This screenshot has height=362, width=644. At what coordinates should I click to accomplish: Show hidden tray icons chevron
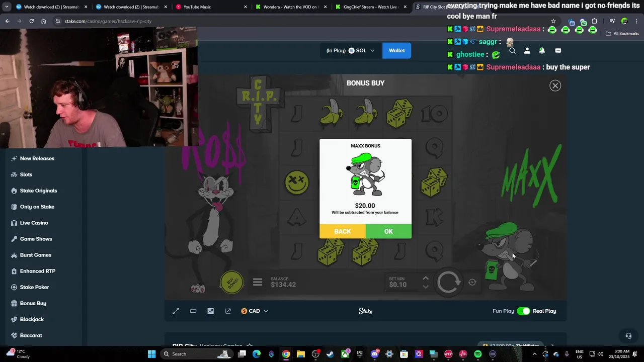[534, 354]
